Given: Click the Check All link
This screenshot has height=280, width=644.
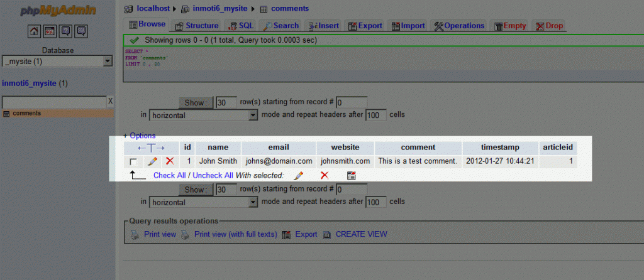Looking at the screenshot, I should point(169,176).
